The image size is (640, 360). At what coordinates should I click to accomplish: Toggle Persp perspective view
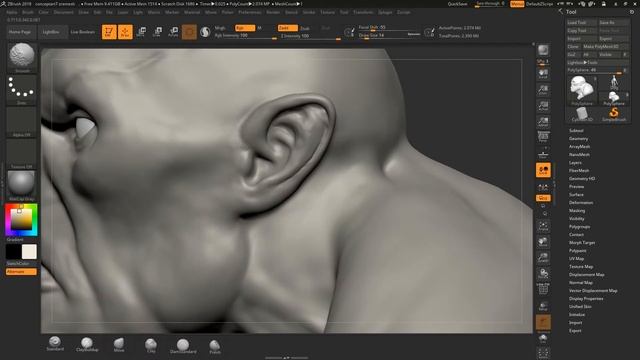tap(543, 138)
